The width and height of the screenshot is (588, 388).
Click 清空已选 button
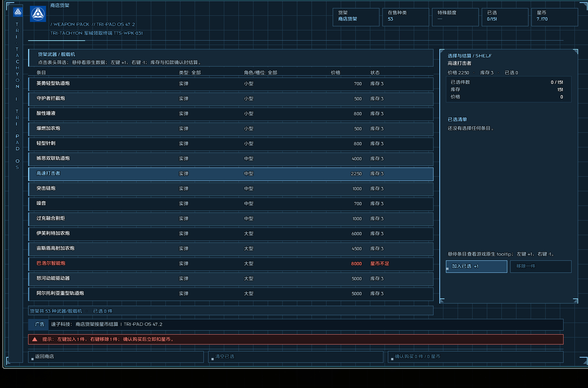(x=296, y=356)
